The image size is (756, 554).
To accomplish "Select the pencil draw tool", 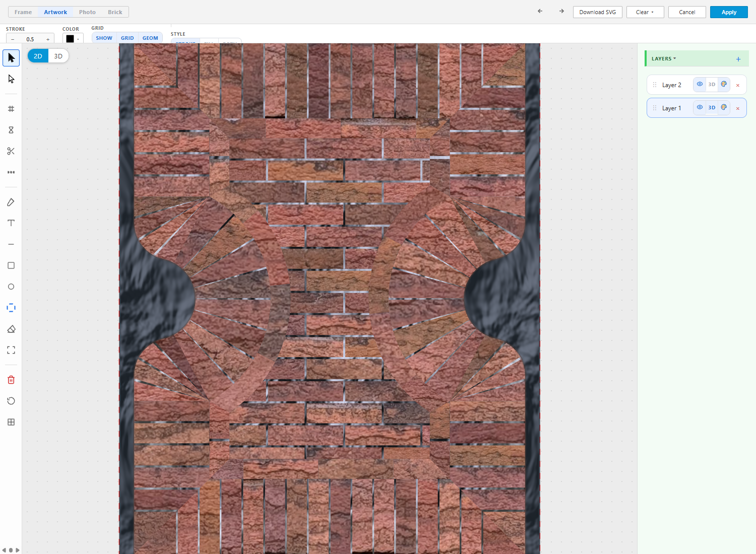I will click(x=11, y=202).
